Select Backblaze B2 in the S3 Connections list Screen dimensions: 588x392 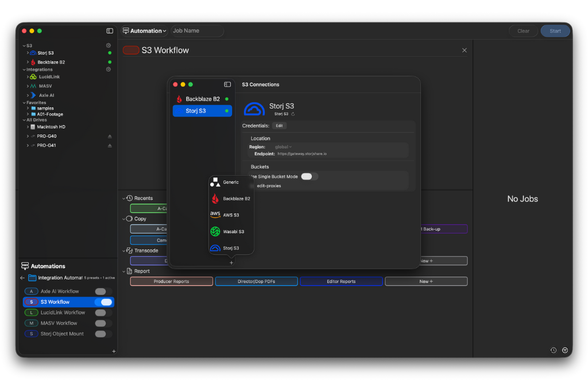[x=202, y=98]
